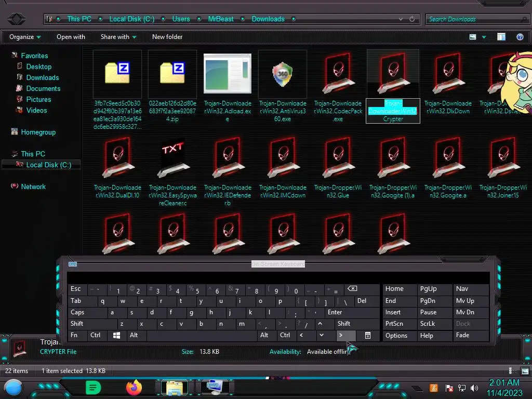Click the change view icon
Image resolution: width=532 pixels, height=399 pixels.
click(473, 37)
